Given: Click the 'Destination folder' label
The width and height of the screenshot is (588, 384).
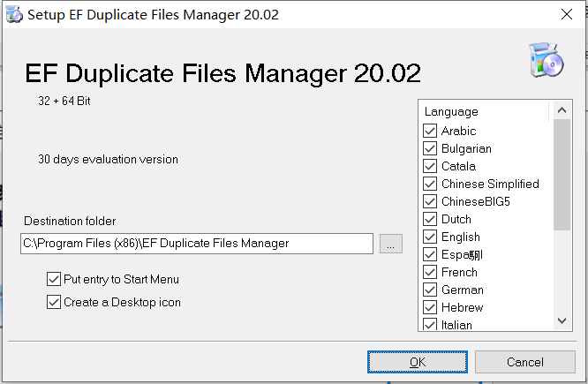Looking at the screenshot, I should [x=70, y=221].
